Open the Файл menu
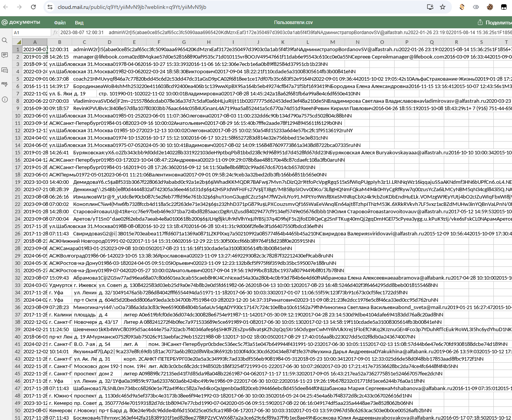Screen dimensions: 512x420 (60, 22)
